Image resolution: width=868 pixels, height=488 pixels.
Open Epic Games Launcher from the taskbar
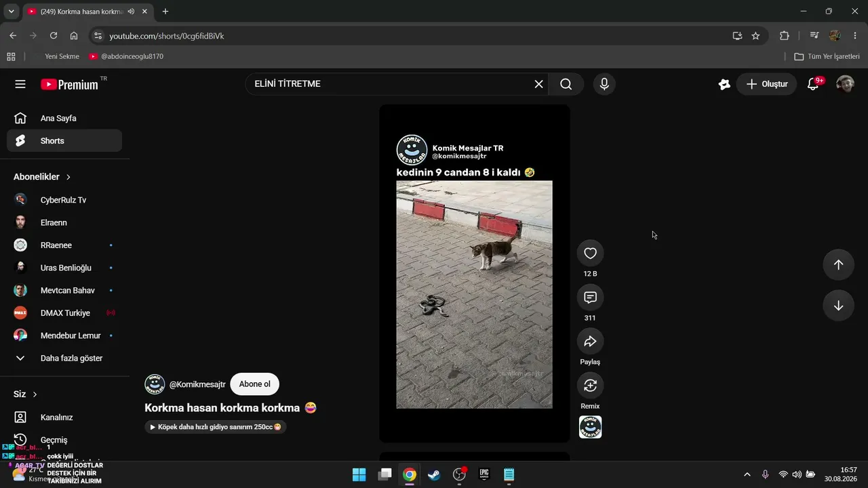(x=484, y=474)
